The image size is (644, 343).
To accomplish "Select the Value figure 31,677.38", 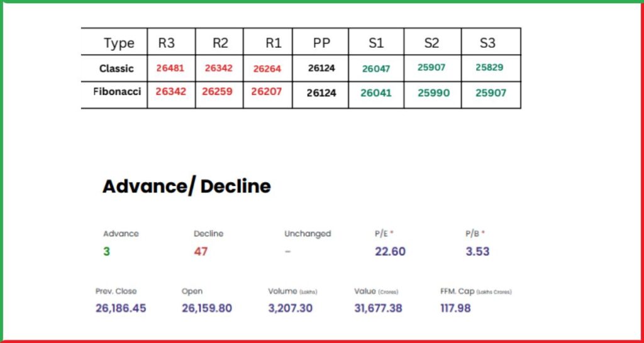I will point(378,308).
